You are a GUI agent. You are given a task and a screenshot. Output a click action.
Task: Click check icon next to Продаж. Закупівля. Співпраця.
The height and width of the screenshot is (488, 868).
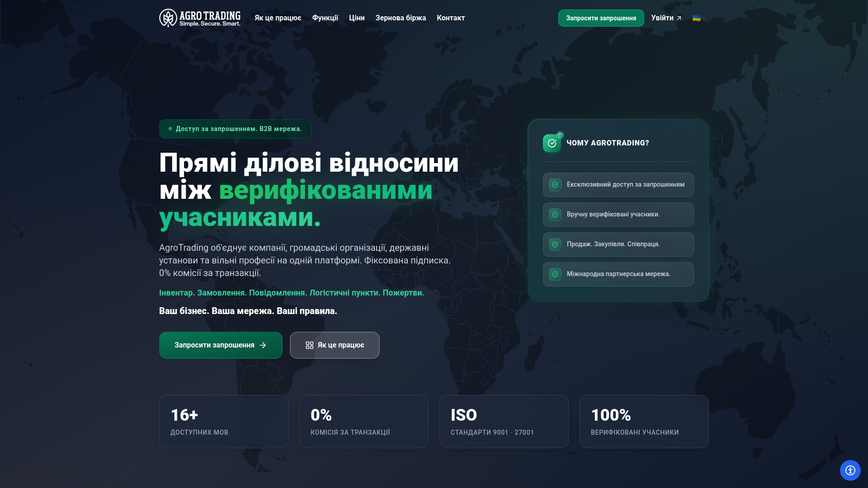tap(555, 244)
